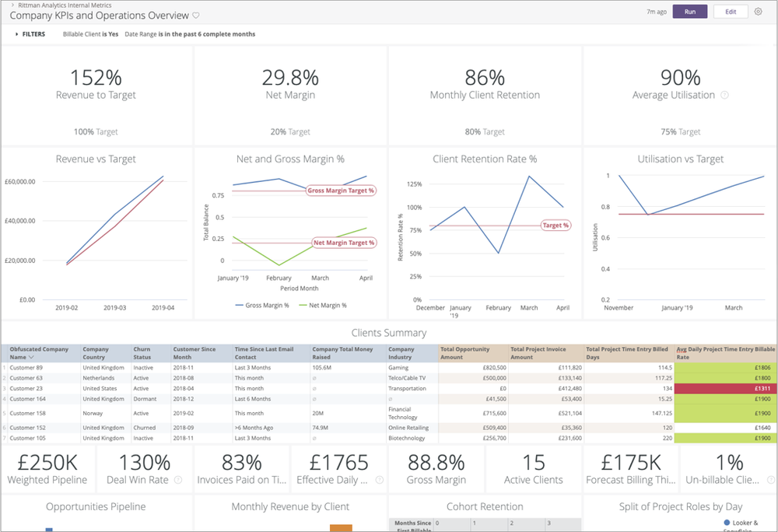Viewport: 778px width, 532px height.
Task: Open the Rittman Analytics Internal Metrics breadcrumb
Action: [x=65, y=5]
